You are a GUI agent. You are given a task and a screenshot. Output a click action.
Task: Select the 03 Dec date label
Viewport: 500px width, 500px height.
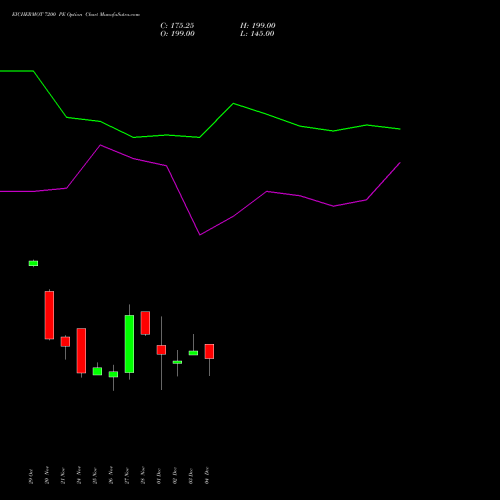[x=191, y=476]
